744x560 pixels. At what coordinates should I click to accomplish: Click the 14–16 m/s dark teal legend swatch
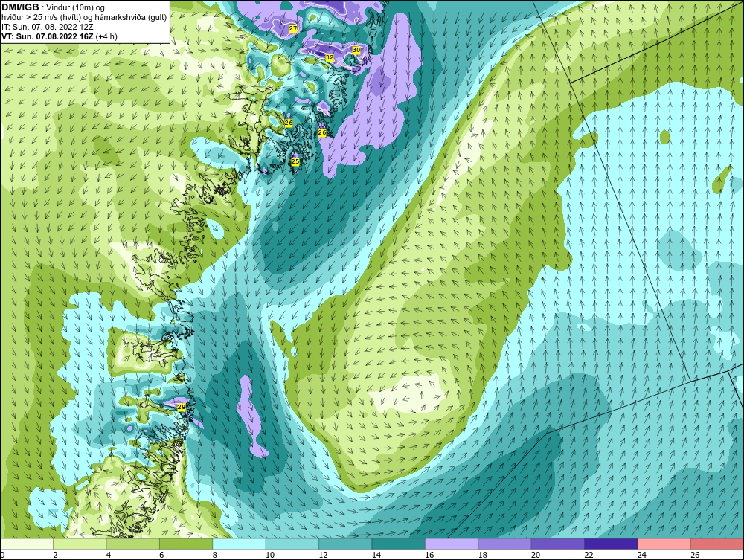click(399, 544)
